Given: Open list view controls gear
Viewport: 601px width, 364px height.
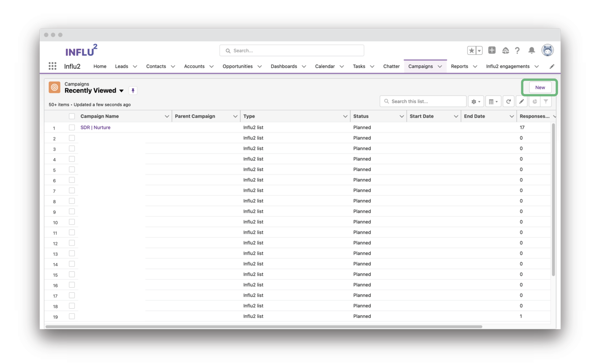Looking at the screenshot, I should click(x=476, y=101).
